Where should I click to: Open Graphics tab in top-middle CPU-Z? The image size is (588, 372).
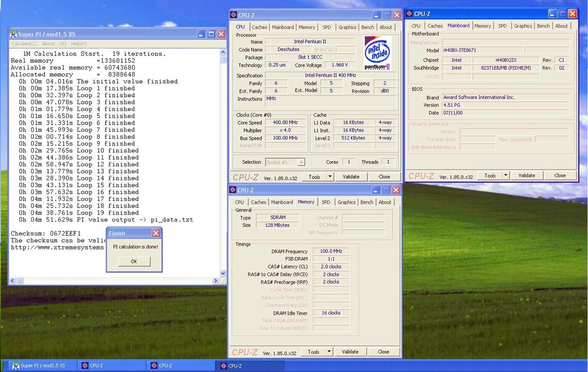(x=347, y=27)
